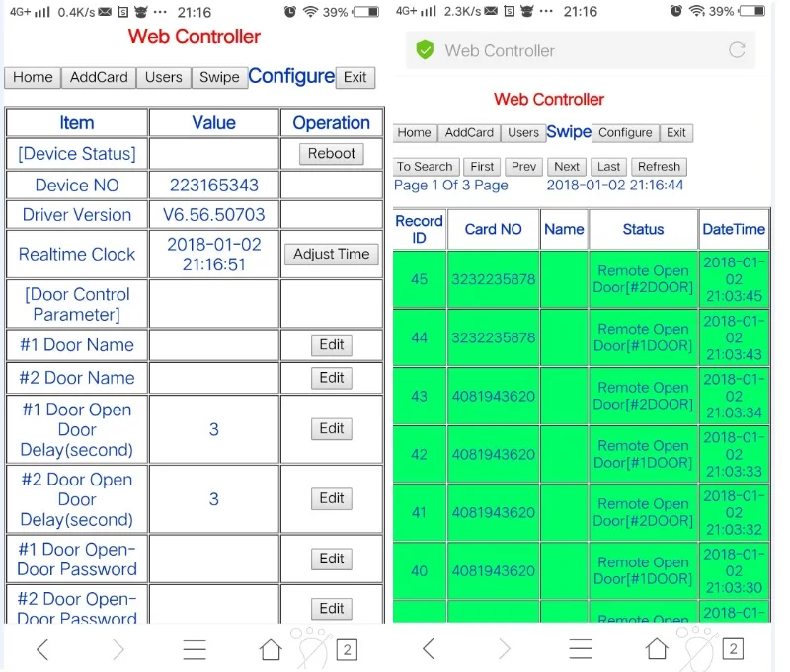Edit #2 Door Open Door Delay
This screenshot has width=790, height=672.
point(332,499)
